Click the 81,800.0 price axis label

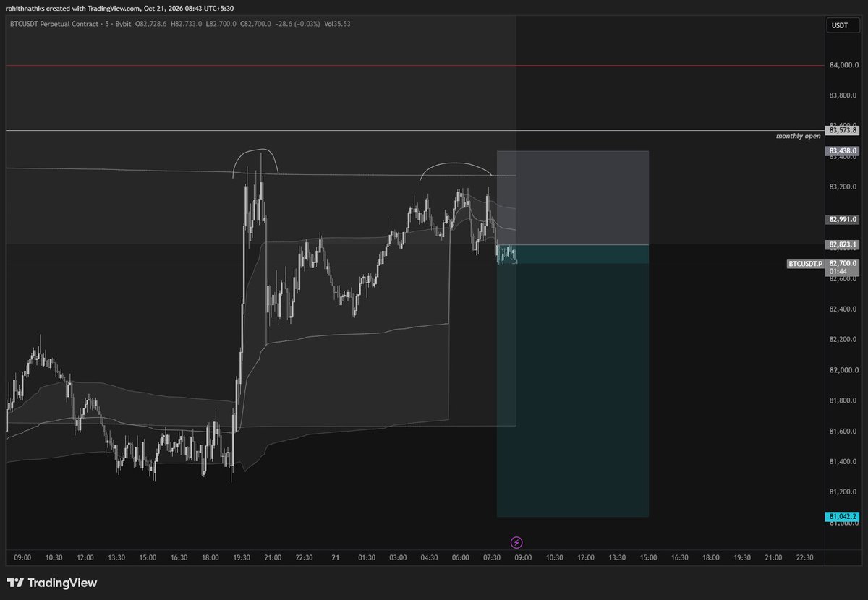pyautogui.click(x=843, y=400)
